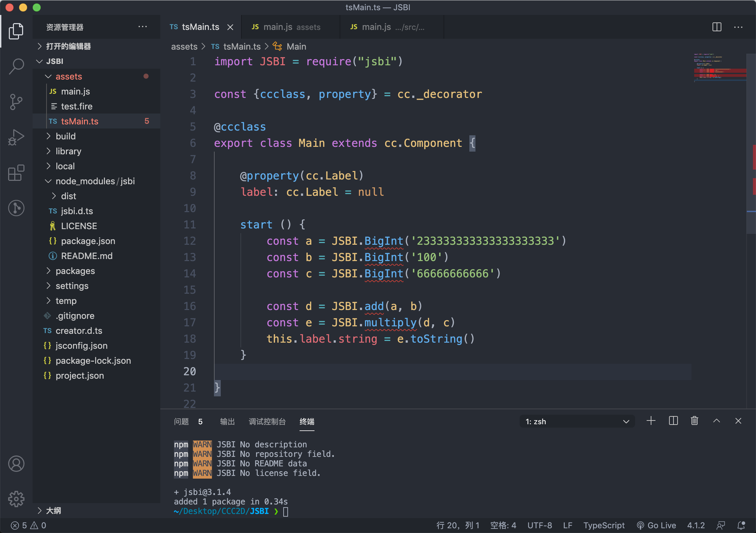Split the terminal panel
This screenshot has width=756, height=533.
click(673, 421)
